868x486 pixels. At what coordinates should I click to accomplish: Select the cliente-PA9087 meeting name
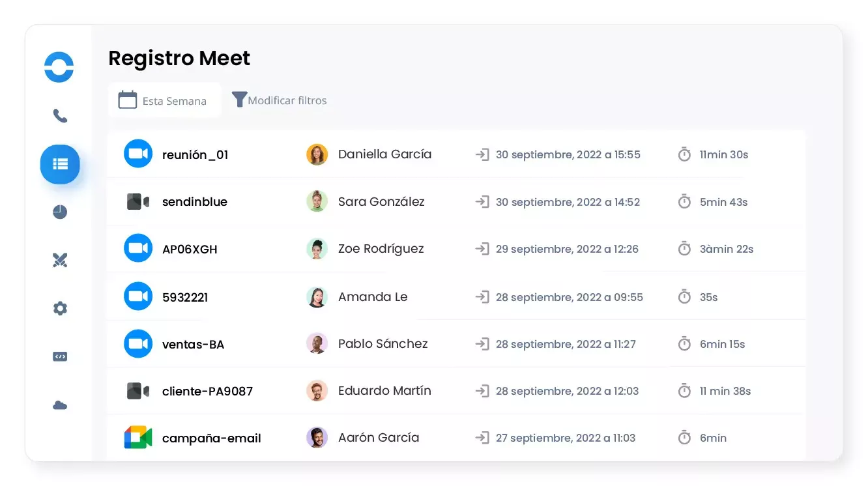coord(207,391)
